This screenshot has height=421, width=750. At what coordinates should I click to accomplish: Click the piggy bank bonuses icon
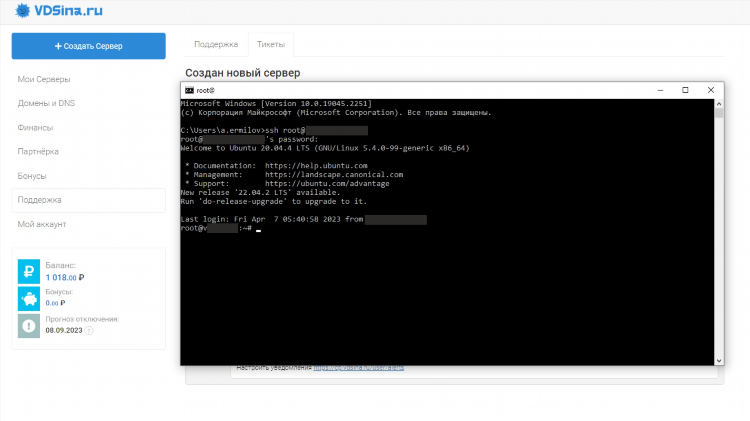tap(29, 299)
